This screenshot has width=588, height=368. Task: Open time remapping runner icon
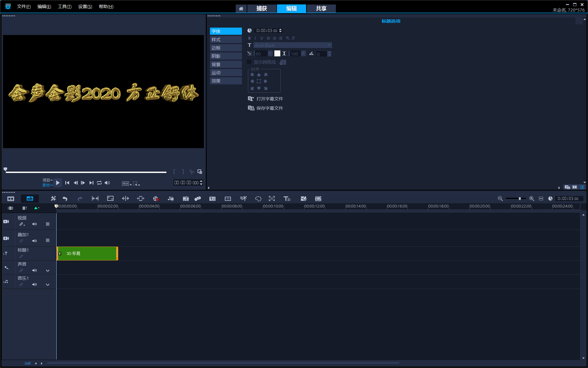tap(243, 199)
